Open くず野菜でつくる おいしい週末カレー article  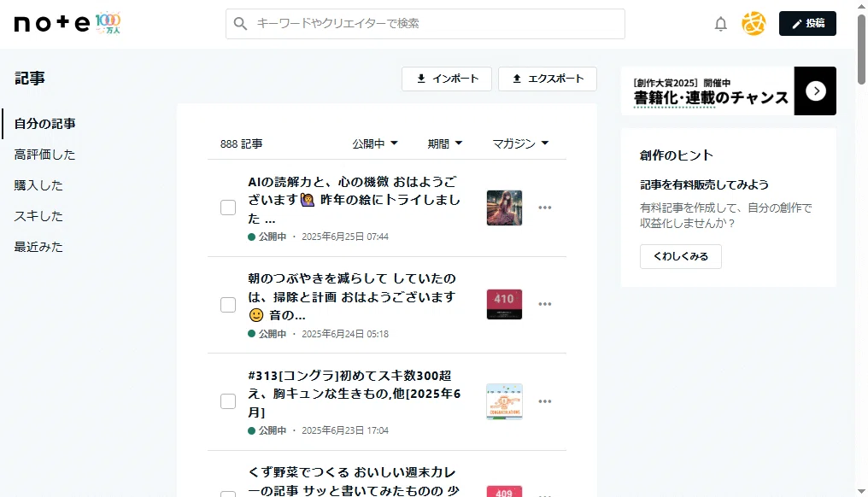[352, 481]
